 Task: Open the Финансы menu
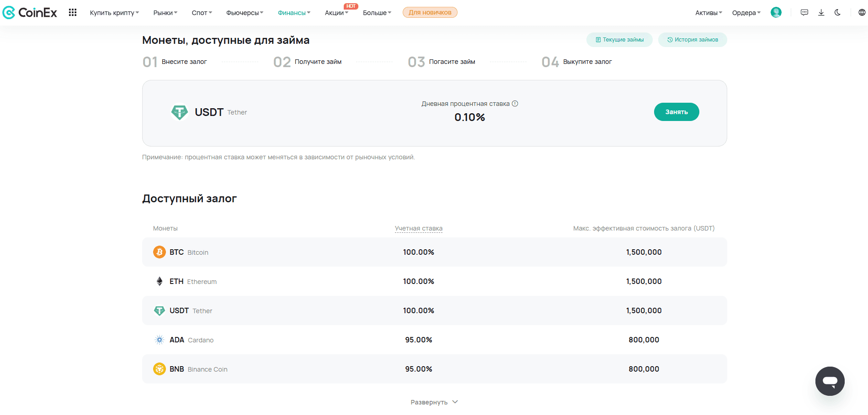(294, 13)
